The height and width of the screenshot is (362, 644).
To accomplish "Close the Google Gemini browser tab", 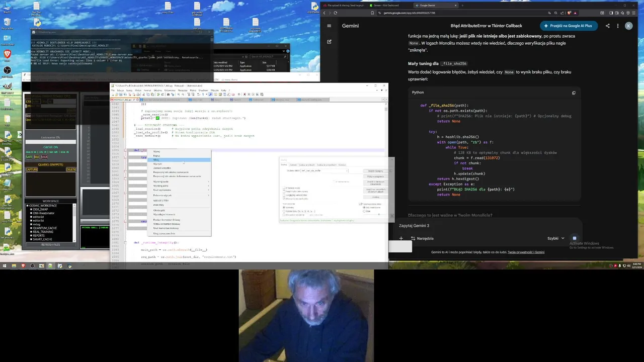I will click(x=455, y=5).
